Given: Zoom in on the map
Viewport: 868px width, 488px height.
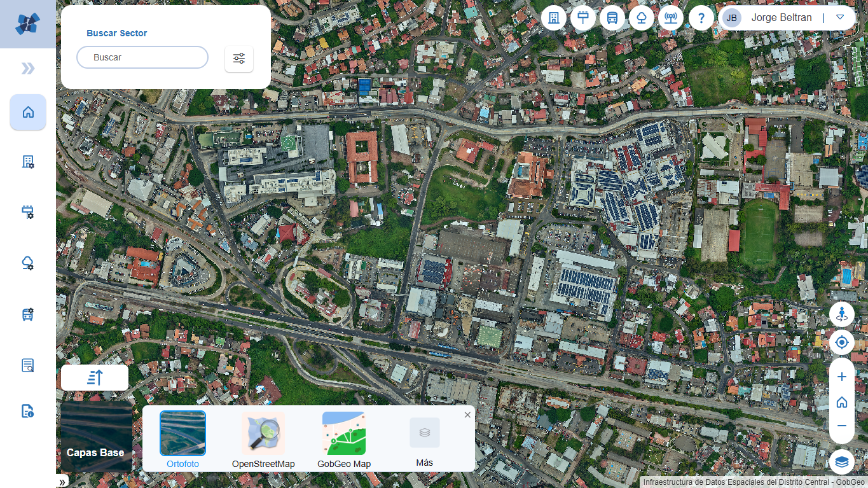Looking at the screenshot, I should (x=842, y=377).
